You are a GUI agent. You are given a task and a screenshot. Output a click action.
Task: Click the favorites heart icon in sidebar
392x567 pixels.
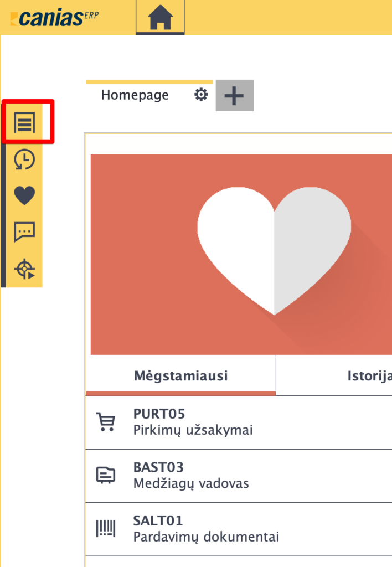[x=24, y=195]
